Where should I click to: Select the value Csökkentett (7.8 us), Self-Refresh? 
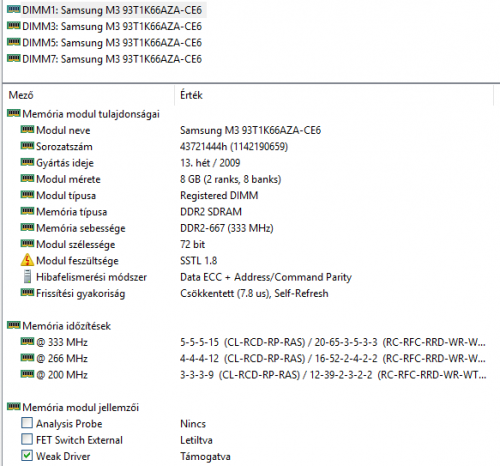point(254,294)
